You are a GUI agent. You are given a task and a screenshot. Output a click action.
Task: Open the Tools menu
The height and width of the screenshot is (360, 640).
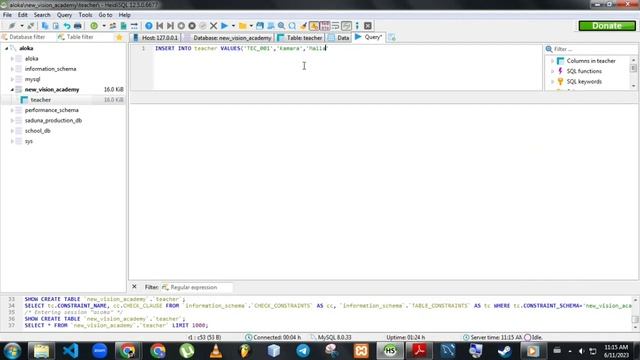[x=85, y=15]
